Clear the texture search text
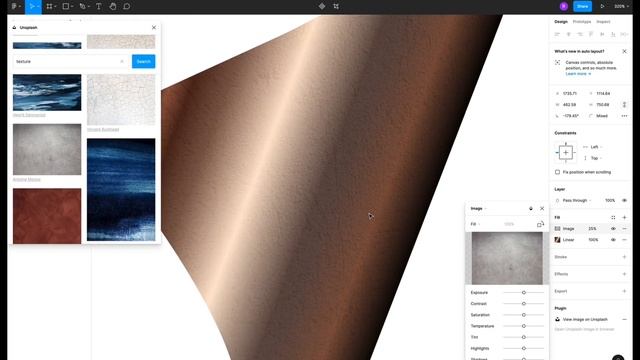 coord(122,61)
